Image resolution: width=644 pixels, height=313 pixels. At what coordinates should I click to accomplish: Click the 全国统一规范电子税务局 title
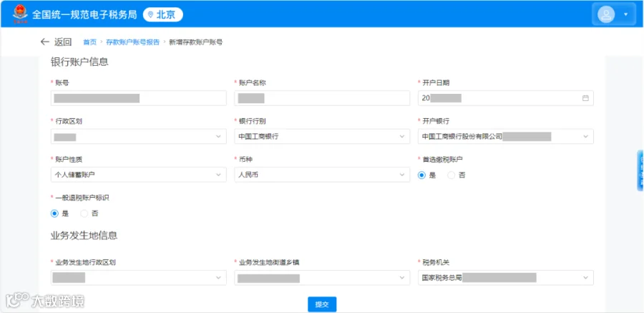(84, 15)
